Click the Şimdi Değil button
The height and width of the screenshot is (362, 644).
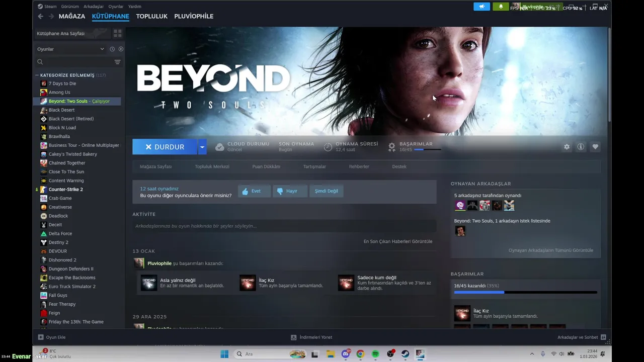click(327, 191)
